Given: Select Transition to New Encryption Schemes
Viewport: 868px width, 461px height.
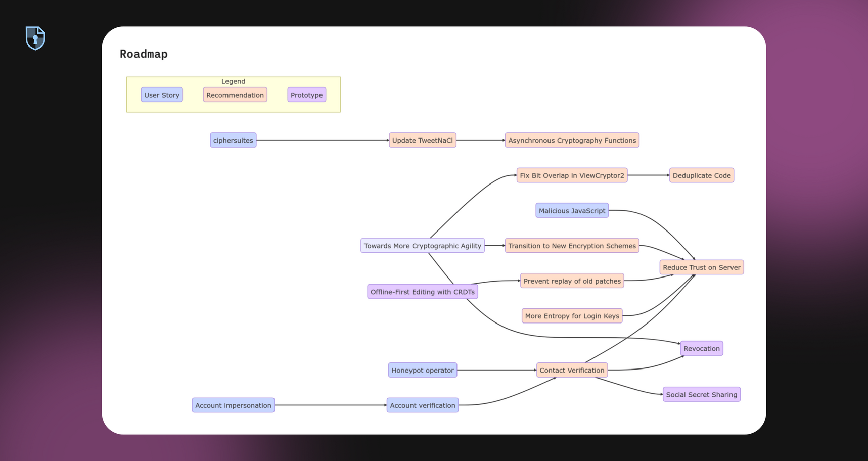Looking at the screenshot, I should 572,246.
